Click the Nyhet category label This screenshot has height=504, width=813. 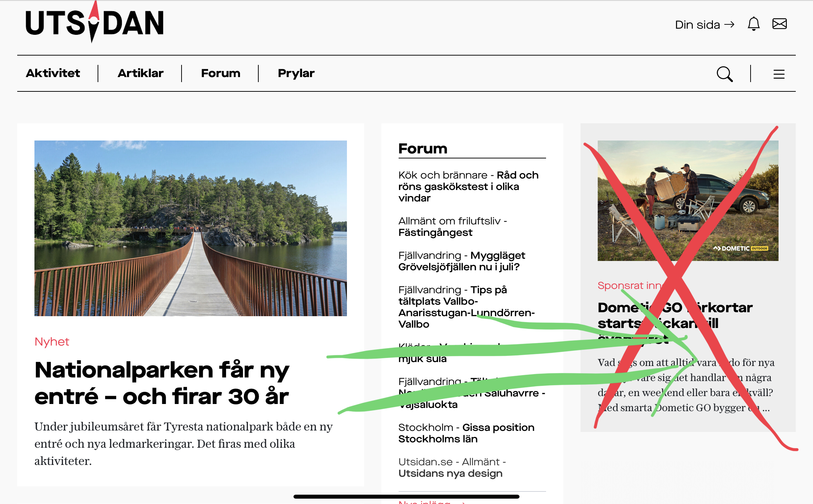[x=52, y=342]
